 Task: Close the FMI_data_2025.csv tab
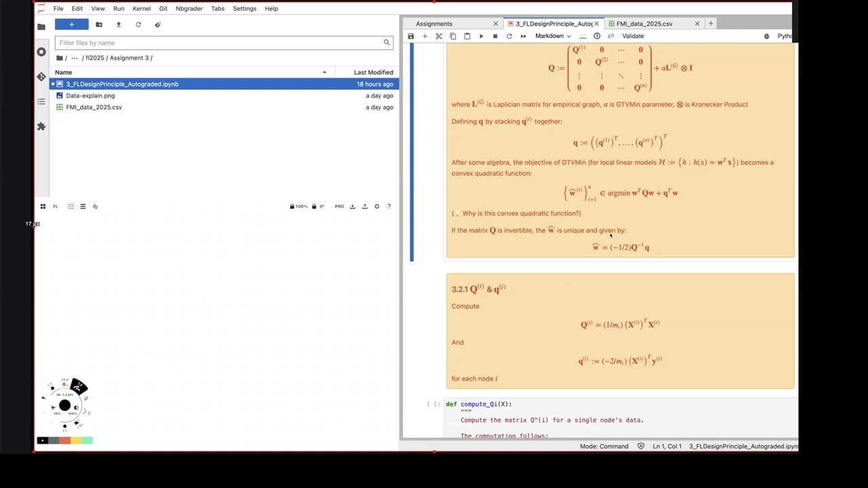(697, 24)
